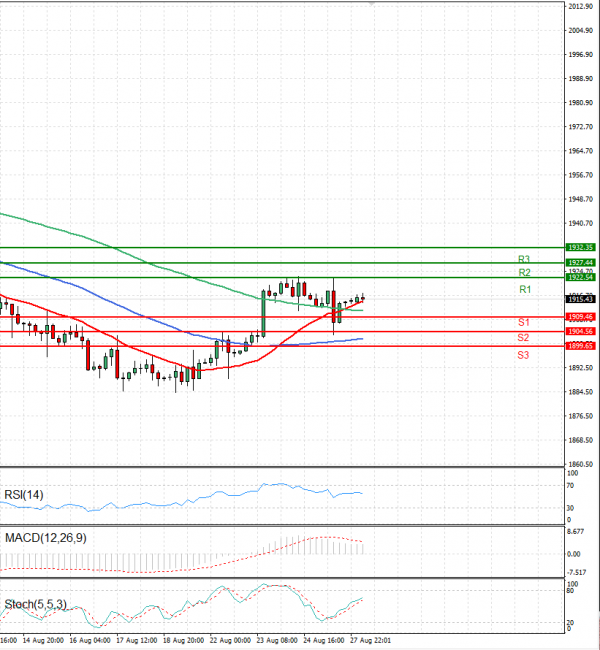The image size is (600, 650).
Task: Click the 1922.54 resistance price label
Action: pos(581,277)
